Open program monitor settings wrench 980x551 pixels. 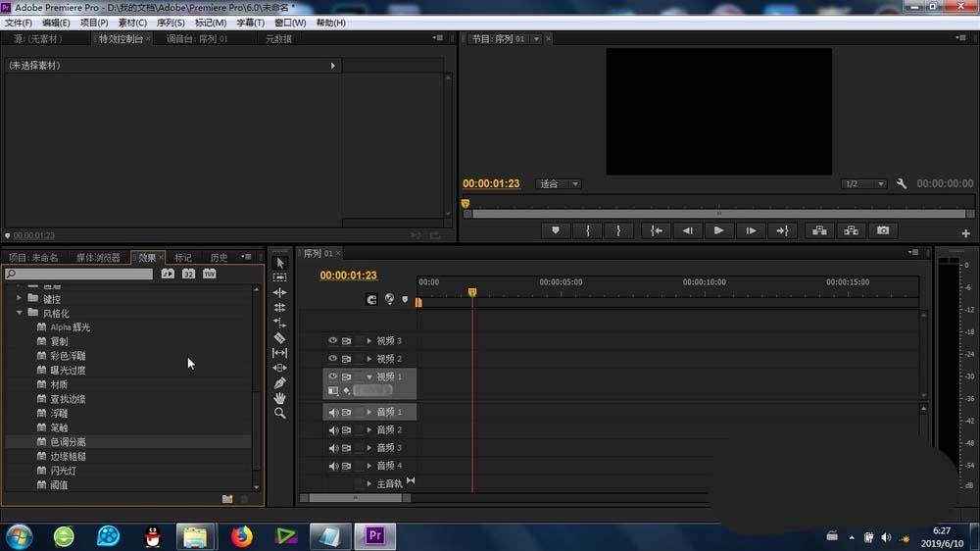pos(902,184)
